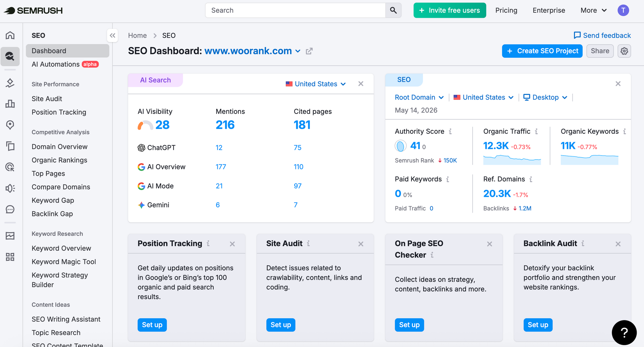Click the search magnifier button
644x347 pixels.
click(x=393, y=10)
